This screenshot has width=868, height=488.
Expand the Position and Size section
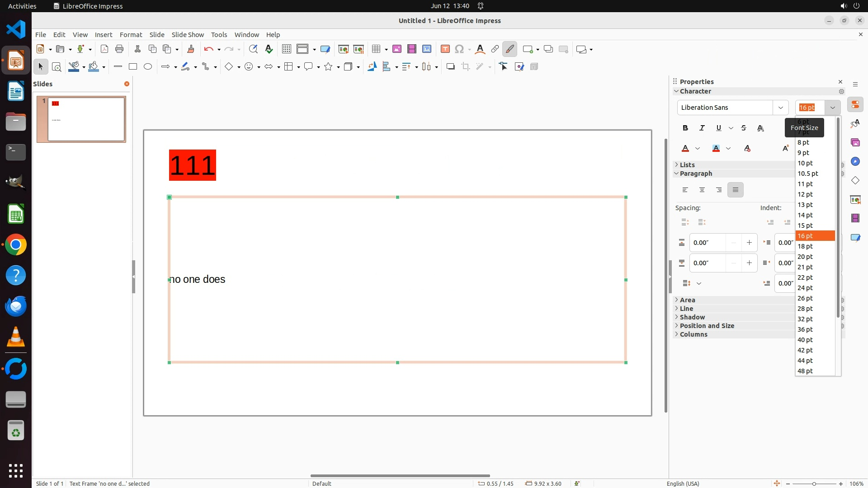[x=707, y=326]
